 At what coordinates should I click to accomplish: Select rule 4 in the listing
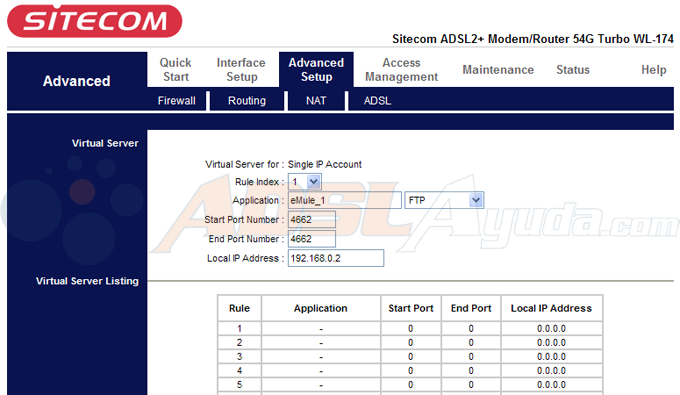point(239,371)
